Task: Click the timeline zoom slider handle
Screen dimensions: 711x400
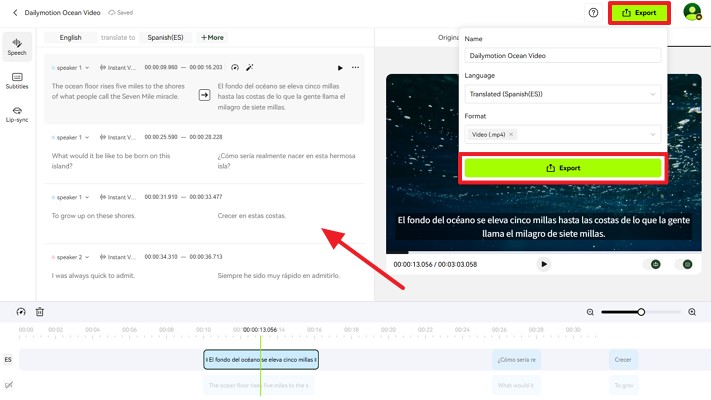Action: pyautogui.click(x=642, y=312)
